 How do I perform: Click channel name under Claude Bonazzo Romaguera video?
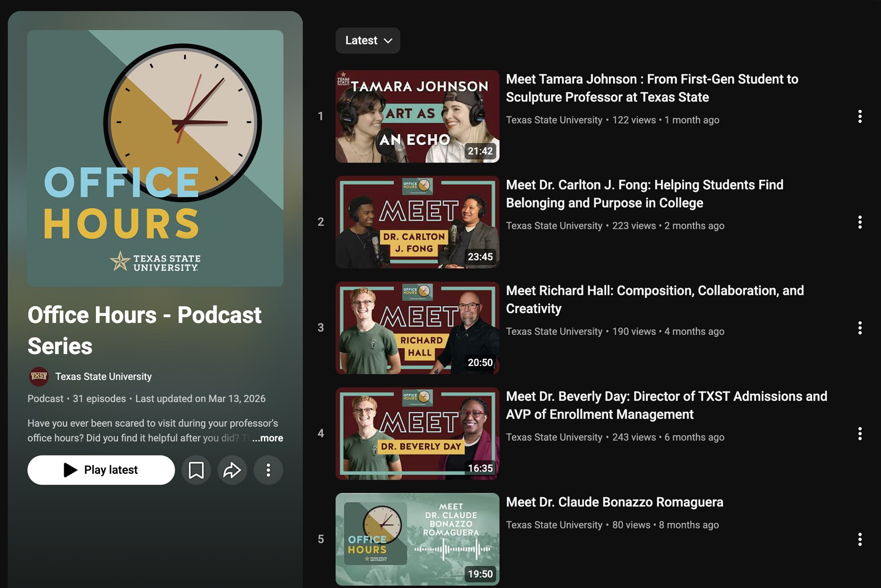(x=554, y=525)
